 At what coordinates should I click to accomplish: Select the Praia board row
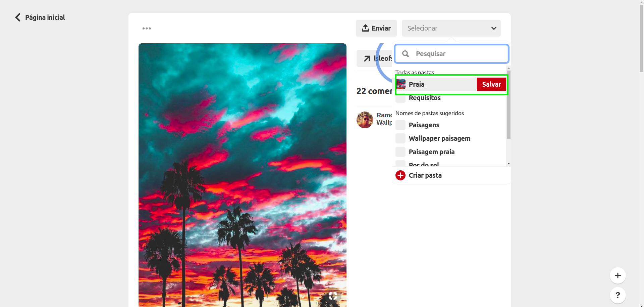[451, 84]
